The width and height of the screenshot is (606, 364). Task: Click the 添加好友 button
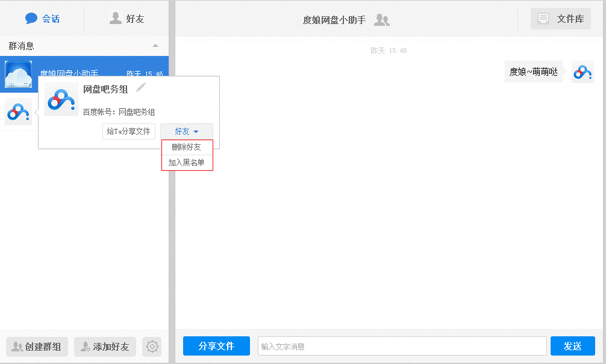pyautogui.click(x=105, y=347)
